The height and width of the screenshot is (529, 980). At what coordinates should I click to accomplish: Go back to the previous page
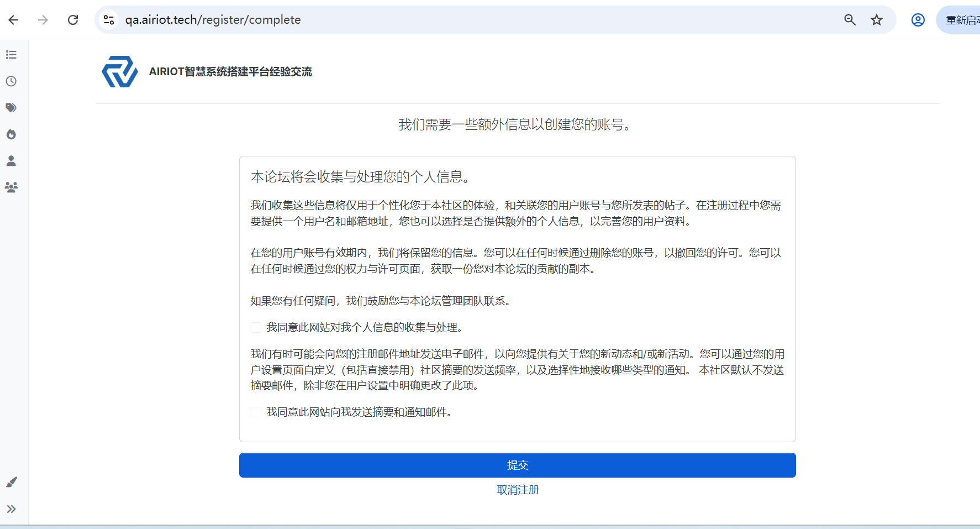14,20
